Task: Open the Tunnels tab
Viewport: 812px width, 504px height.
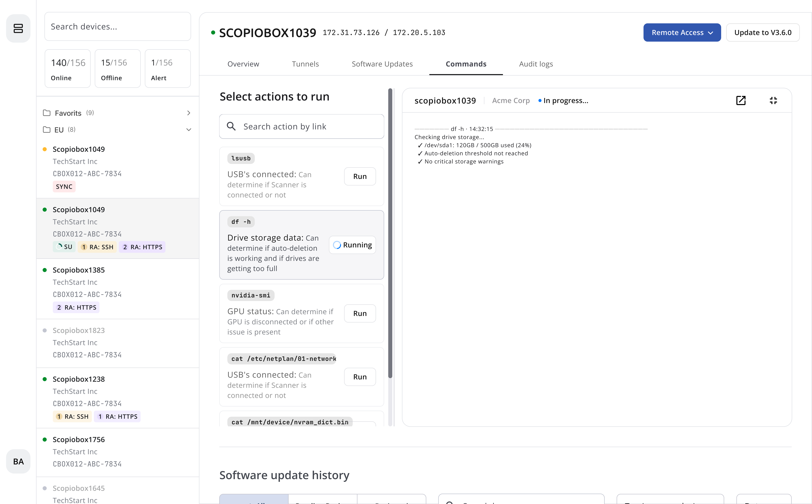Action: (305, 64)
